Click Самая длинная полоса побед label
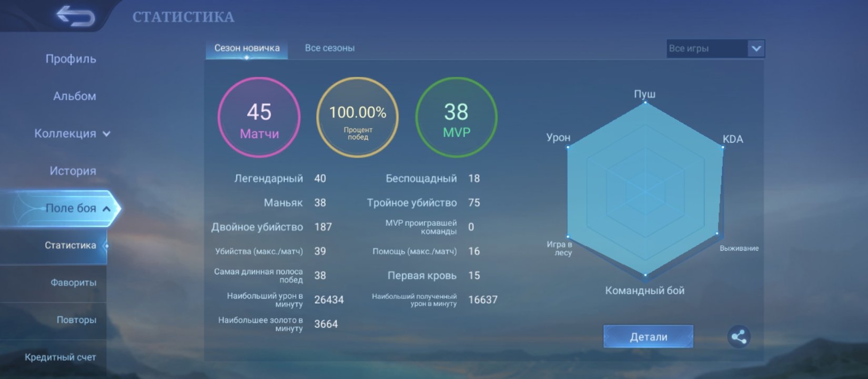This screenshot has height=379, width=868. click(x=258, y=276)
